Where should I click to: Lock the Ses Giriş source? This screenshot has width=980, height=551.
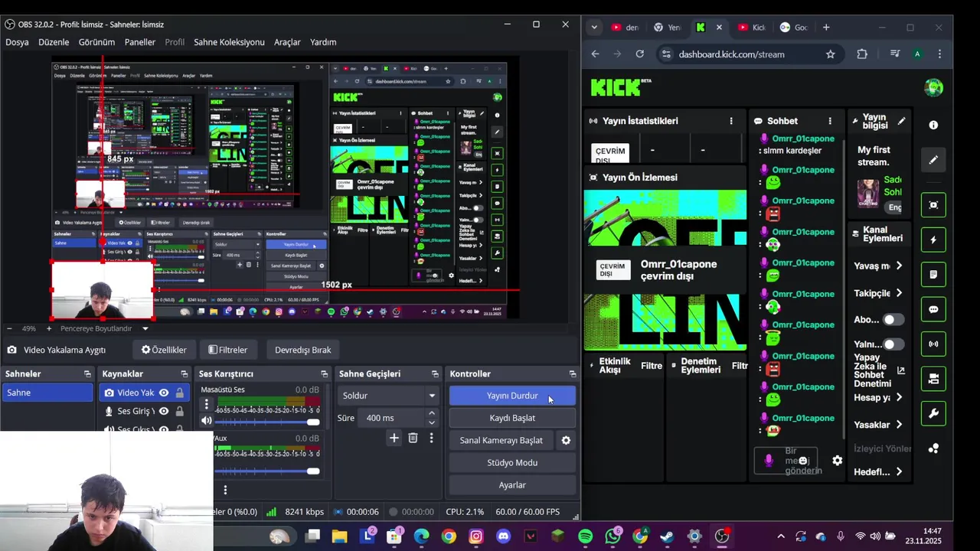180,411
